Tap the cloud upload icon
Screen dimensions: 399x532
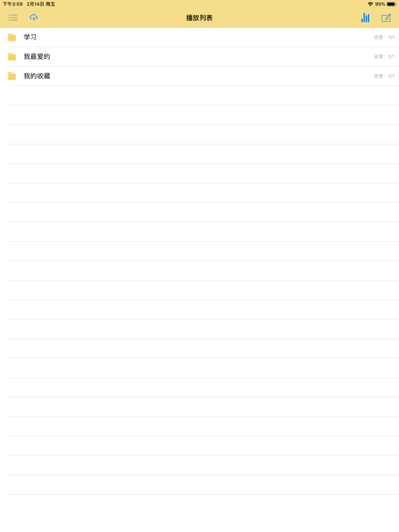coord(33,17)
